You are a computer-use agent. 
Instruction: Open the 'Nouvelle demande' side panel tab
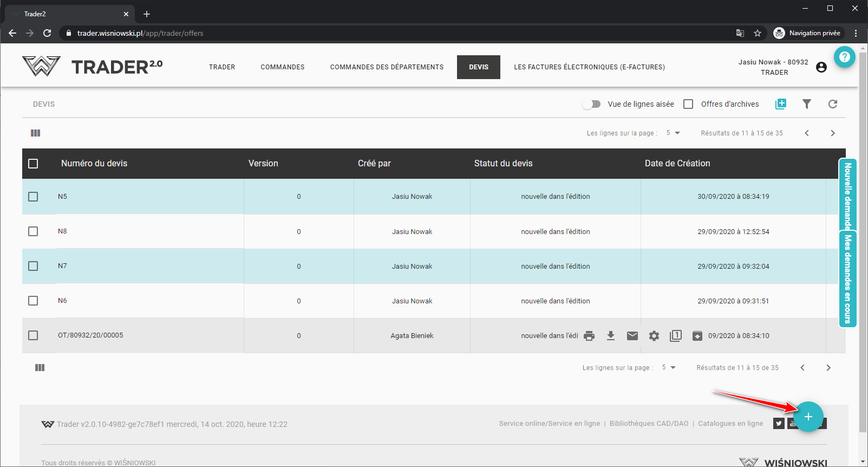[x=847, y=195]
